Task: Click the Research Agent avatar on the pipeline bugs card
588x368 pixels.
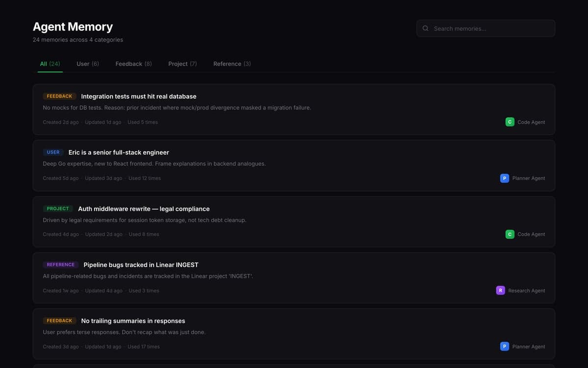Action: click(500, 290)
